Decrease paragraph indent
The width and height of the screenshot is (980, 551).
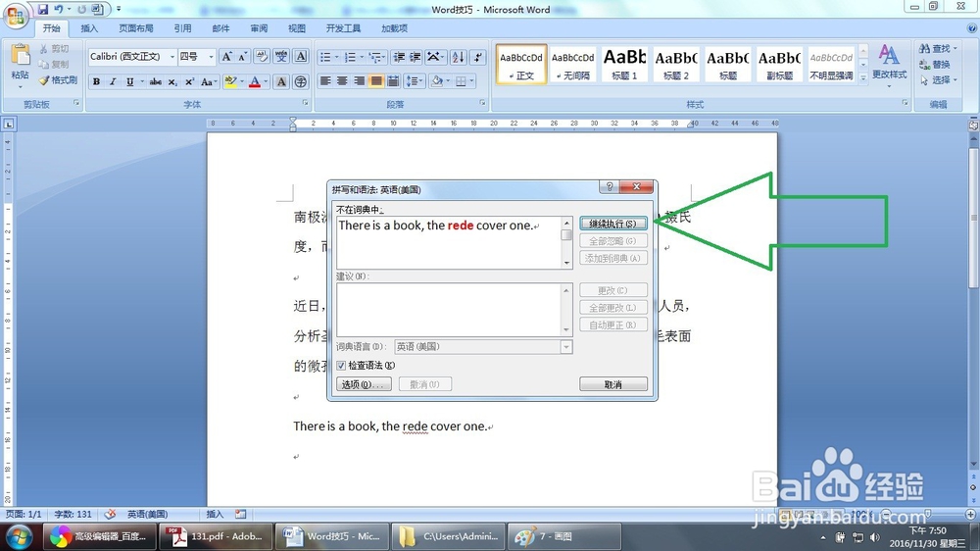click(399, 57)
